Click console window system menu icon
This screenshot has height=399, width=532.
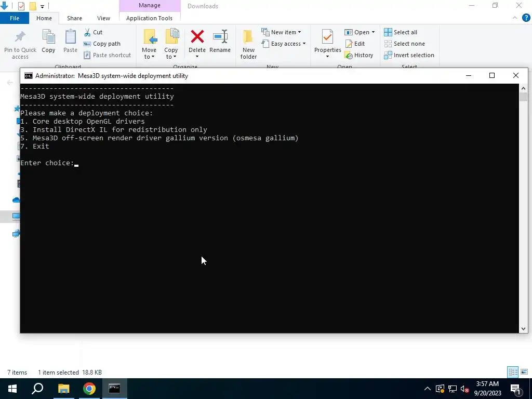coord(29,76)
